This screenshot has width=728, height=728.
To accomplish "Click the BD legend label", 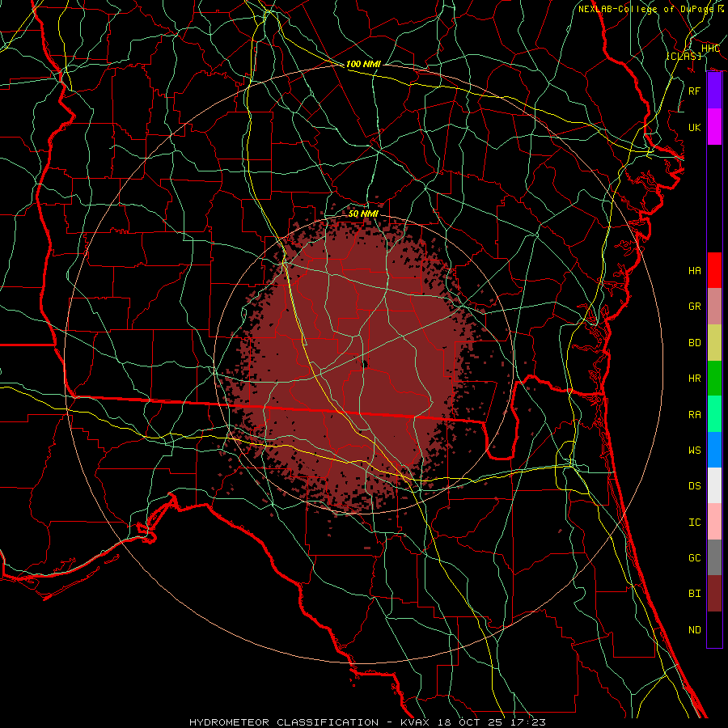I will tap(695, 343).
